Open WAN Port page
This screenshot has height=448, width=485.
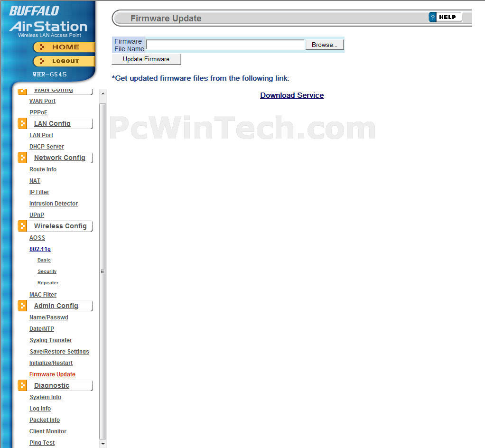pyautogui.click(x=42, y=101)
